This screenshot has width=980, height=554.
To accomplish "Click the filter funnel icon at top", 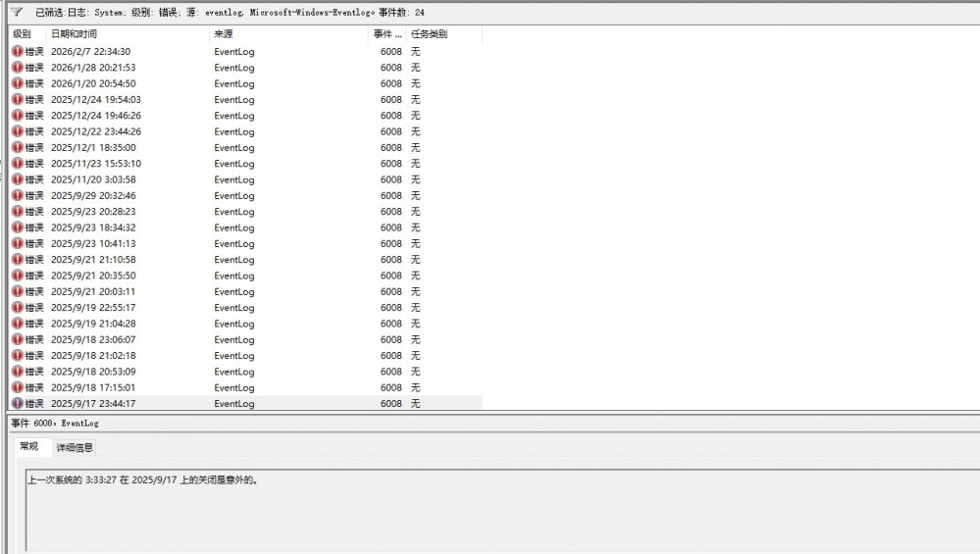I will pos(17,12).
